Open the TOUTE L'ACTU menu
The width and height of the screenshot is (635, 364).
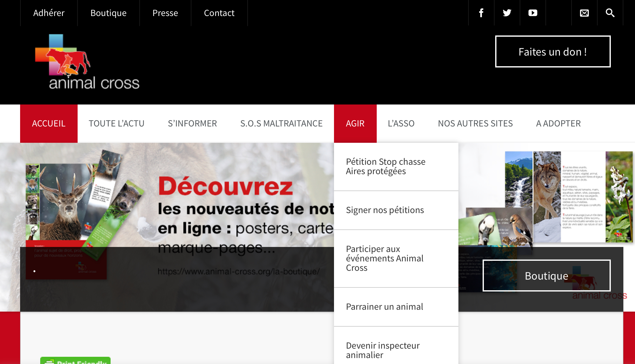[117, 123]
